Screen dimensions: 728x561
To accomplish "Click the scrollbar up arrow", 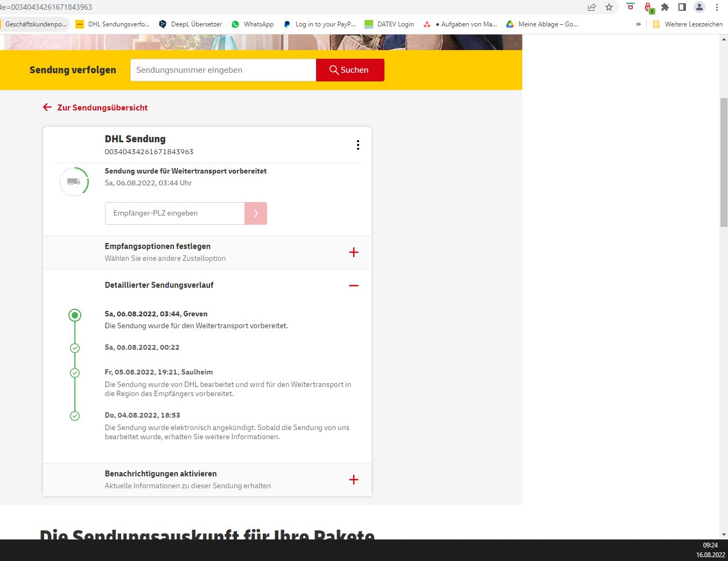I will [x=724, y=39].
